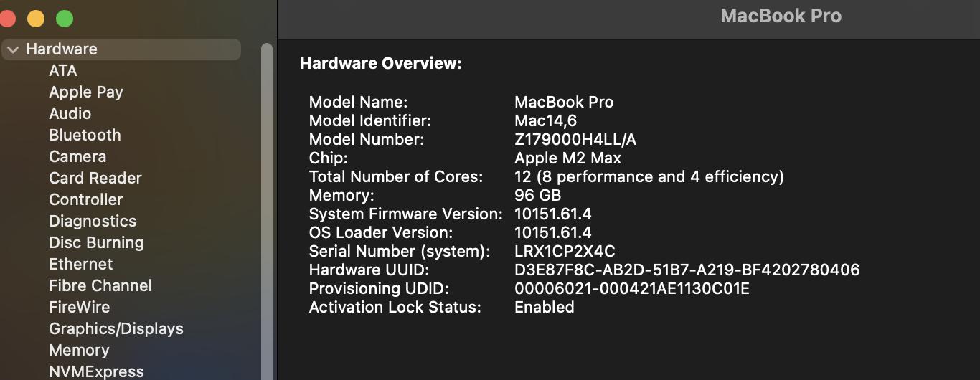
Task: Select Controller in the sidebar
Action: [x=86, y=200]
